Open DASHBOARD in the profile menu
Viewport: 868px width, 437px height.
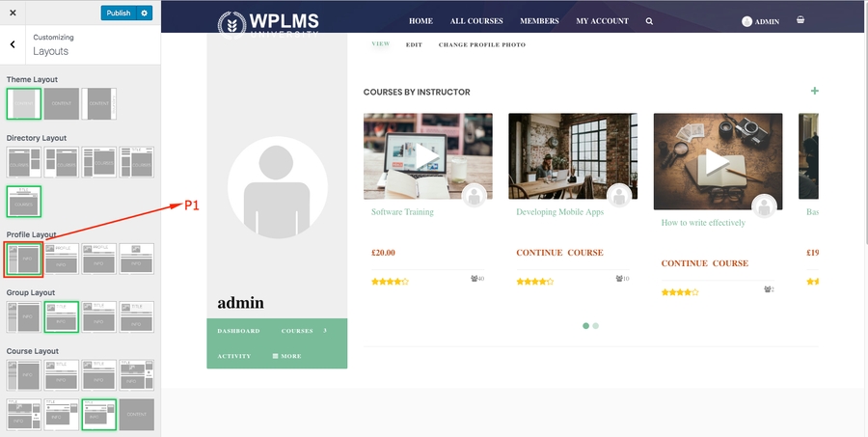click(x=238, y=331)
